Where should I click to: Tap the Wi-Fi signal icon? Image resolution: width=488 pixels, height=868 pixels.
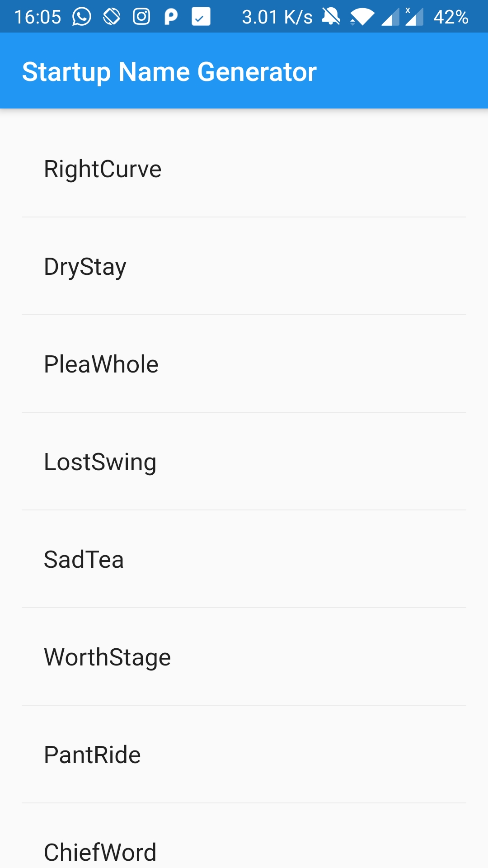tap(362, 18)
